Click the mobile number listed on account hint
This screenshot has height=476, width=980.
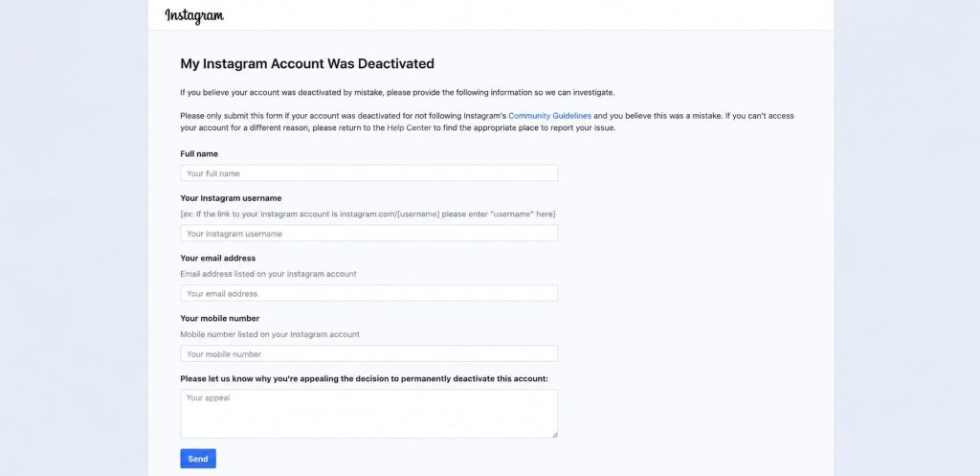tap(270, 334)
